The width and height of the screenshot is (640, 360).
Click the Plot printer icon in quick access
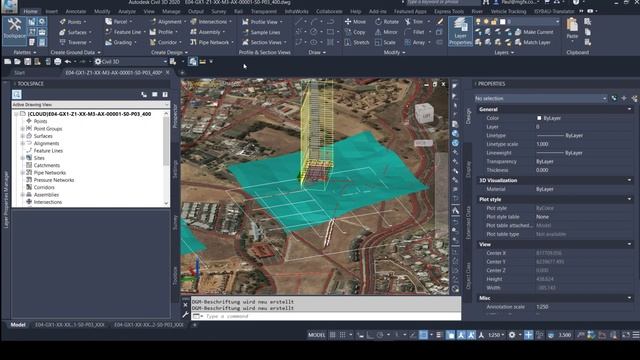[x=58, y=62]
